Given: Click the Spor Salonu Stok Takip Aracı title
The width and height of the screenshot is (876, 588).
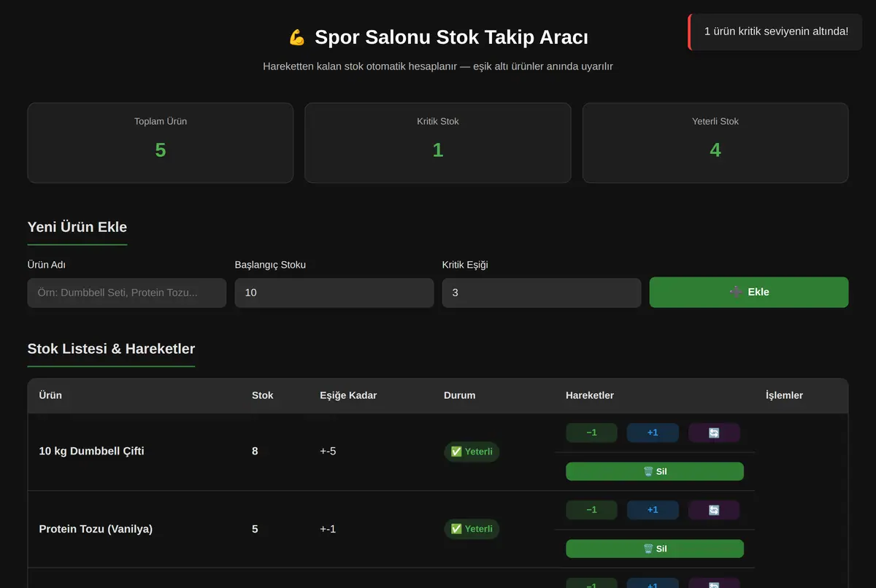Looking at the screenshot, I should (x=451, y=37).
